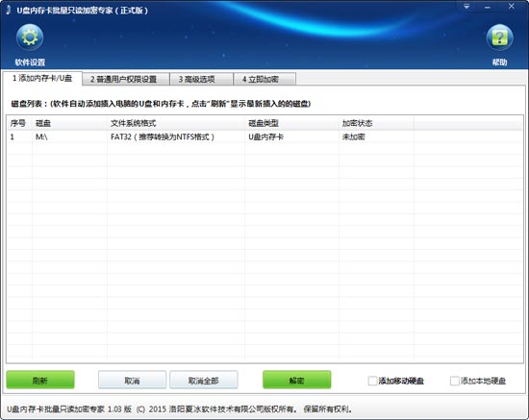Close the application window

pos(512,7)
